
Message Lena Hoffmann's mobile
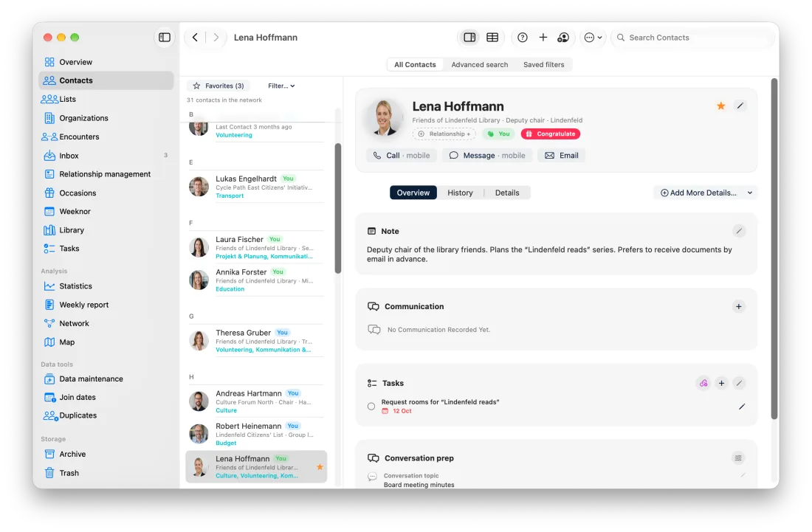[x=486, y=155]
